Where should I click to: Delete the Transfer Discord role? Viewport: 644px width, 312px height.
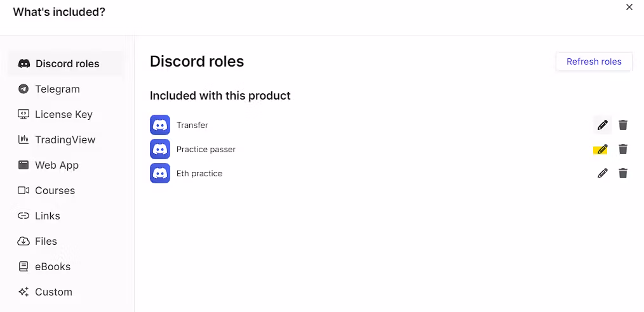[x=623, y=125]
